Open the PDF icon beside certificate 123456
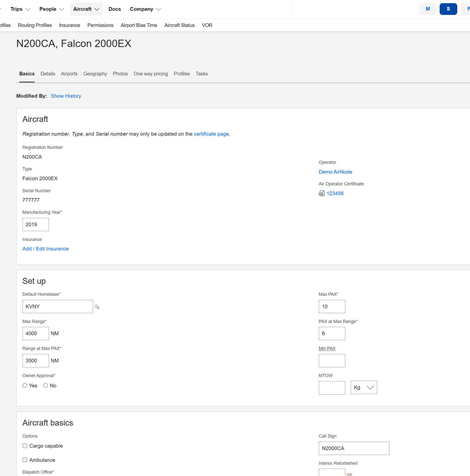Screen dimensions: 470x476 [322, 193]
